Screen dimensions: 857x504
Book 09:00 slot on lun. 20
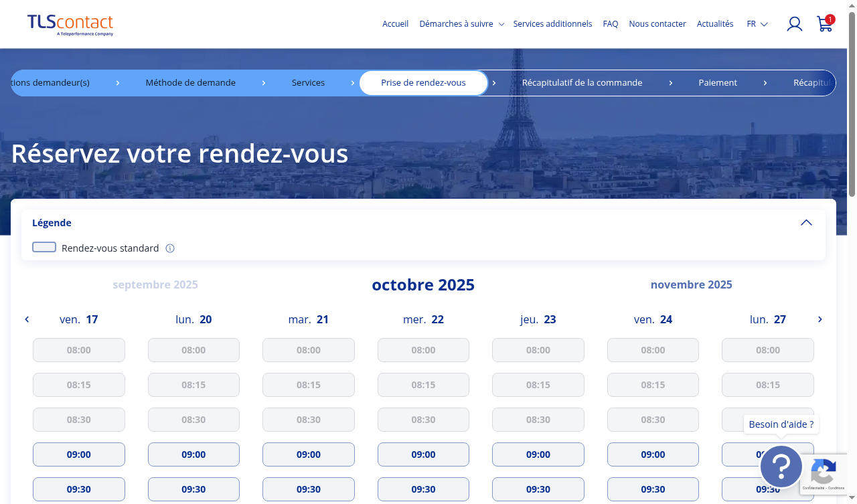(x=193, y=454)
